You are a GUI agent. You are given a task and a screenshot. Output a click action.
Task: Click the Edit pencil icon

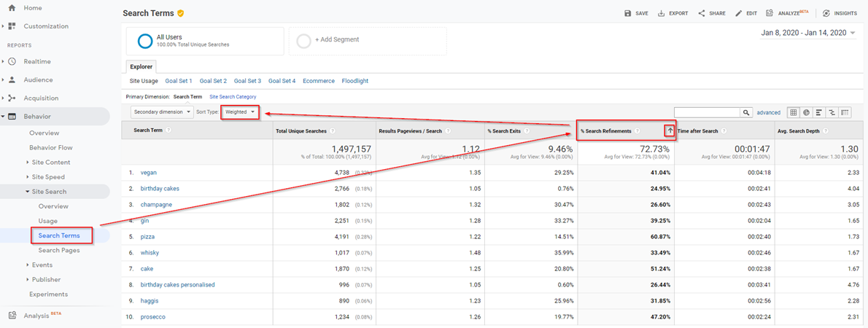click(x=738, y=13)
